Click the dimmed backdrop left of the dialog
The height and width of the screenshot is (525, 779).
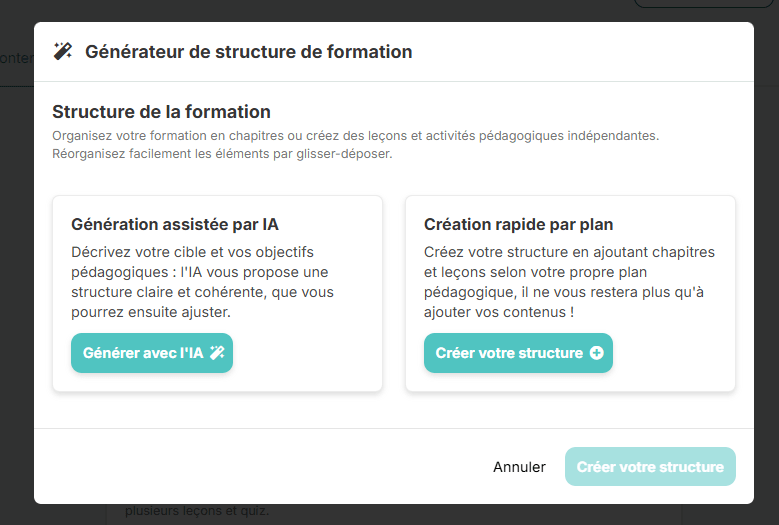pos(16,300)
